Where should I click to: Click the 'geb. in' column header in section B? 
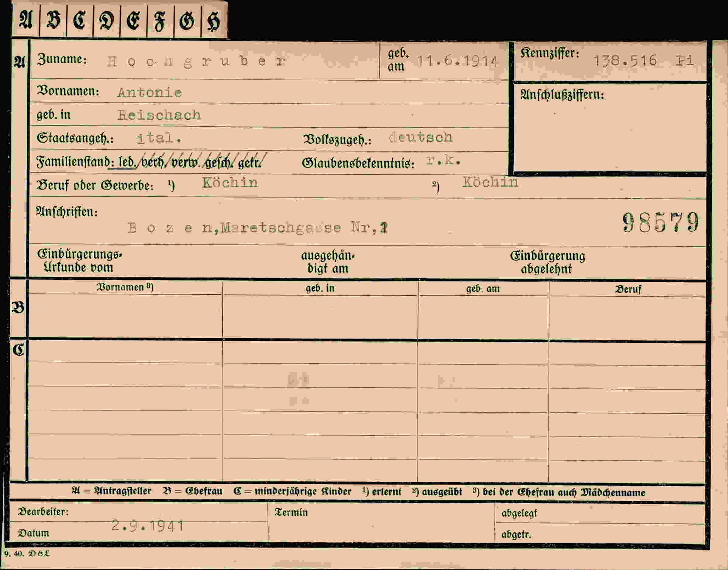pos(320,288)
